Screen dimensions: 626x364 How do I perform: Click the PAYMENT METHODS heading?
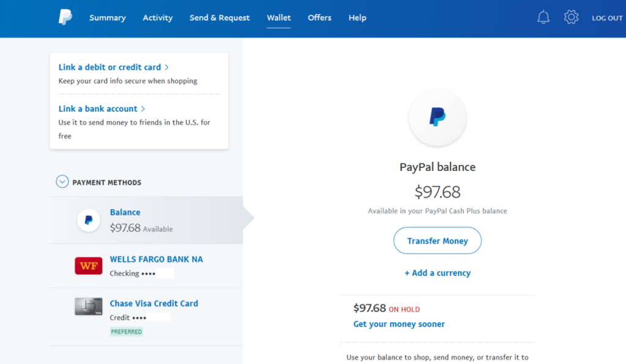pos(106,183)
